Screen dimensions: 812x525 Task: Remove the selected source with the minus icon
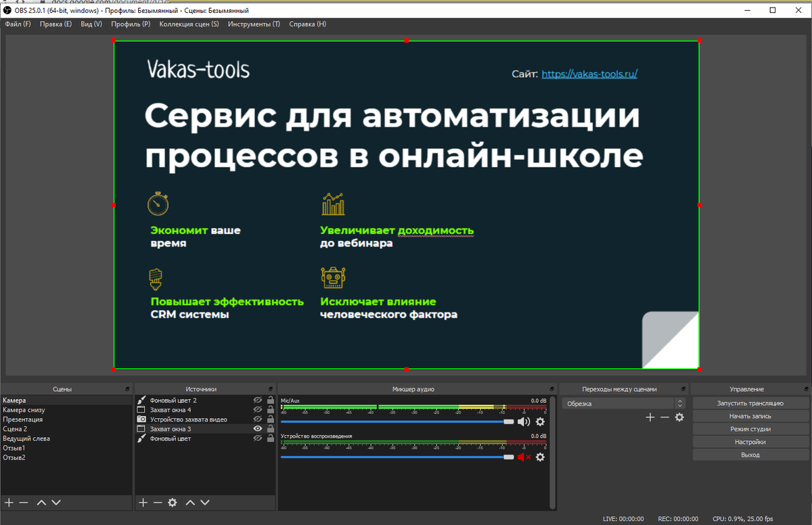coord(158,503)
